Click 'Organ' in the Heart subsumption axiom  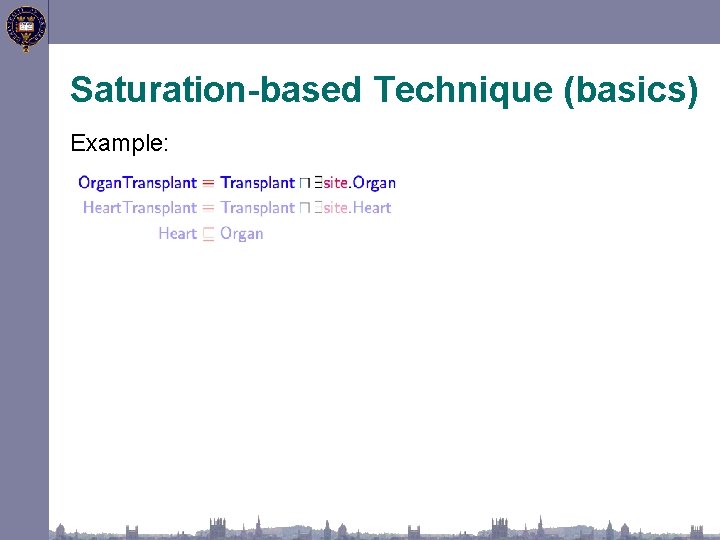click(x=242, y=233)
